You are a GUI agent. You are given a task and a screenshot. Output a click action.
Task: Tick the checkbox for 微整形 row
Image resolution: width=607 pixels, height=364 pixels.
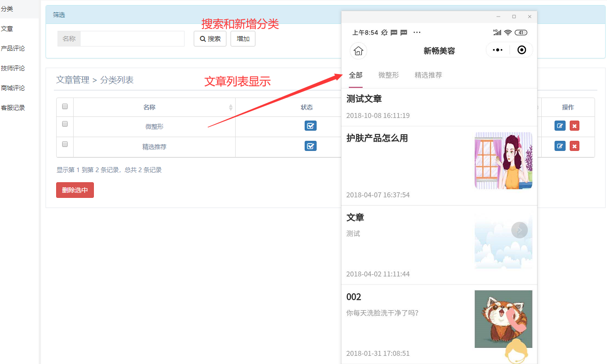[65, 124]
